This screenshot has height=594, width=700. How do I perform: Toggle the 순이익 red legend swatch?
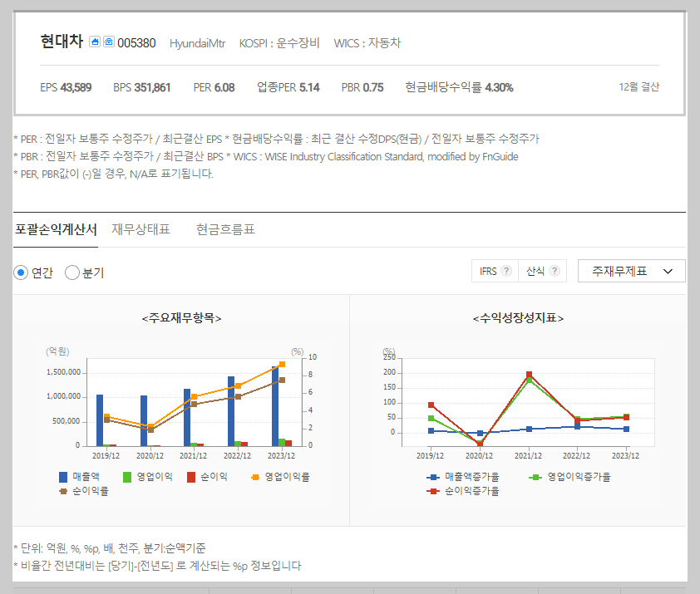point(191,477)
